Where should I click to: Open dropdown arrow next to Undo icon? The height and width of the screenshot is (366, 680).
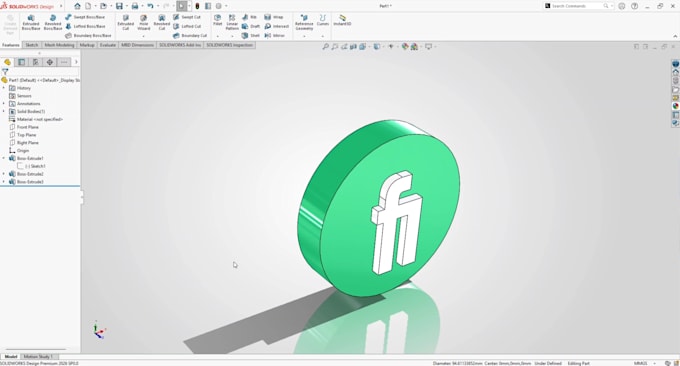click(x=157, y=6)
